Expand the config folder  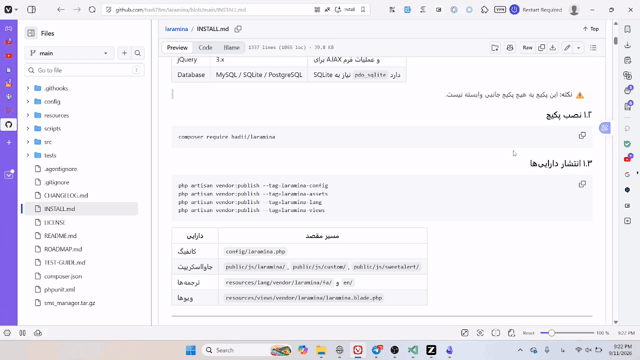point(28,102)
